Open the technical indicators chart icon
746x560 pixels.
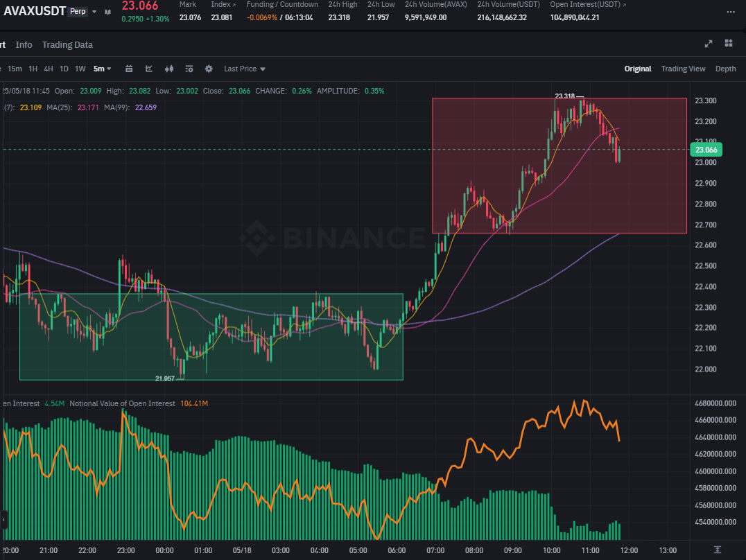click(x=149, y=69)
